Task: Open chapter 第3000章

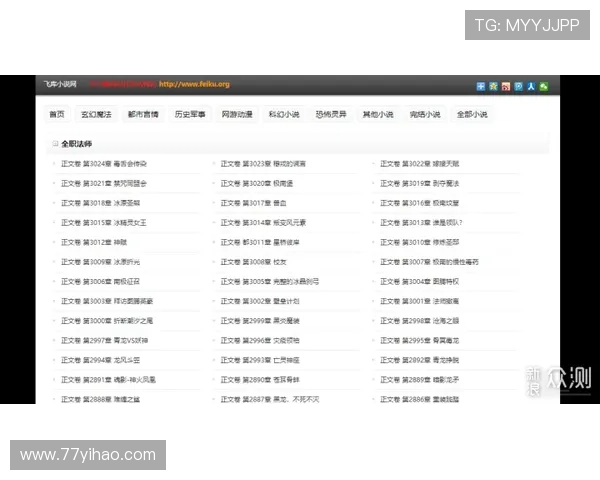Action: tap(107, 321)
